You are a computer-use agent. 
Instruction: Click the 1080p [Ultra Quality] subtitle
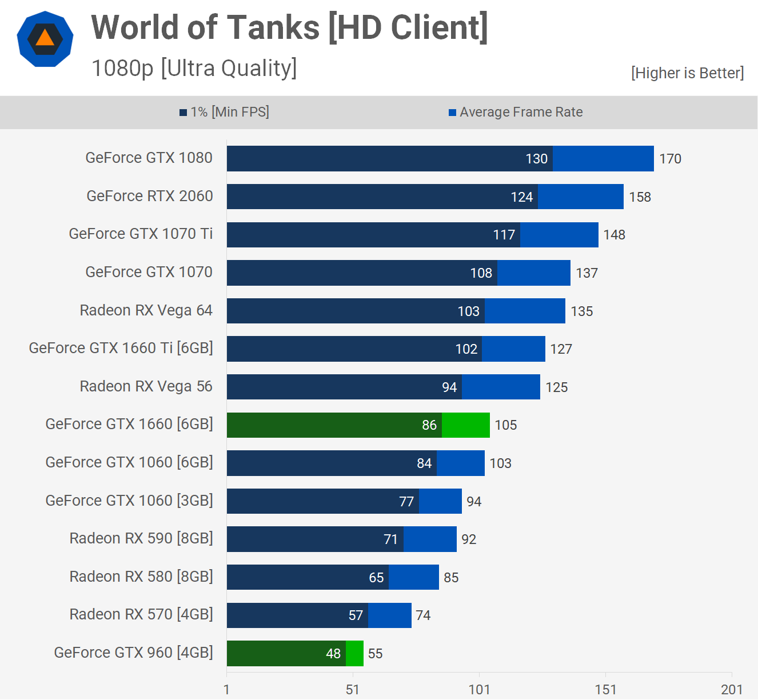point(194,68)
